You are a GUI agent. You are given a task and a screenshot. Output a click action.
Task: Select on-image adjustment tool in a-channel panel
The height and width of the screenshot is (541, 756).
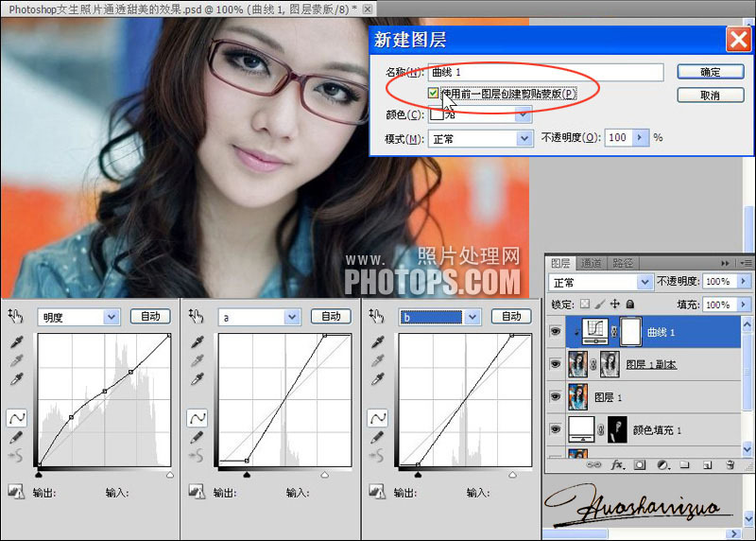tap(196, 317)
